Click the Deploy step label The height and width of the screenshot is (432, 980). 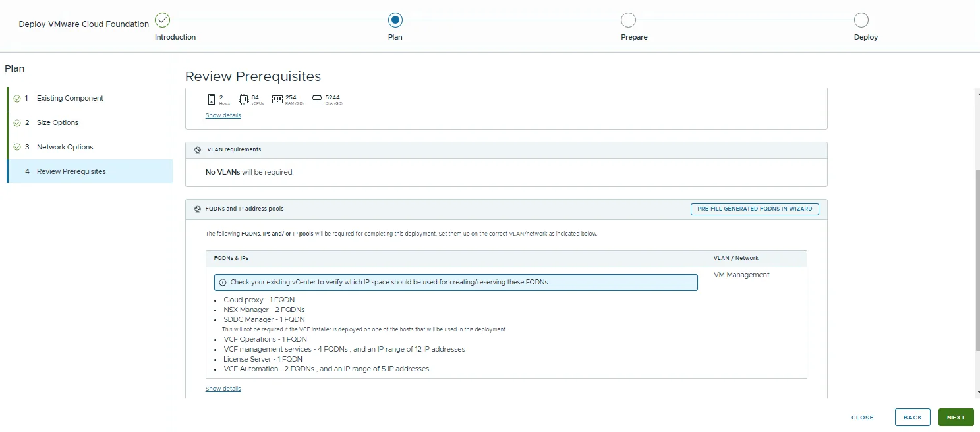[866, 37]
